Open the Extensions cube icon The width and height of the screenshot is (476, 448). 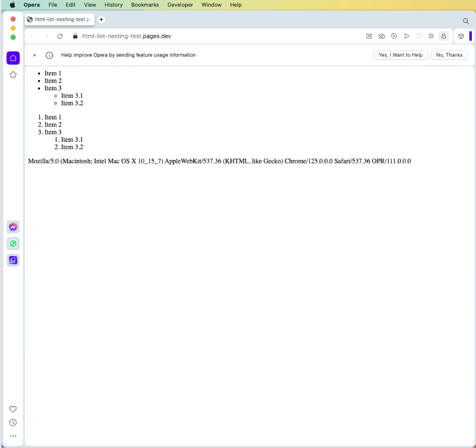461,36
